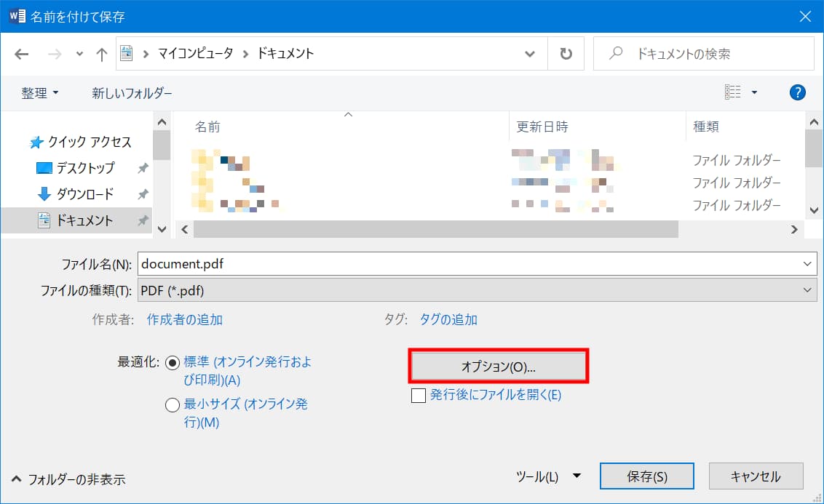This screenshot has width=824, height=504.
Task: Select 最小サイズ optimization radio button
Action: coord(173,405)
